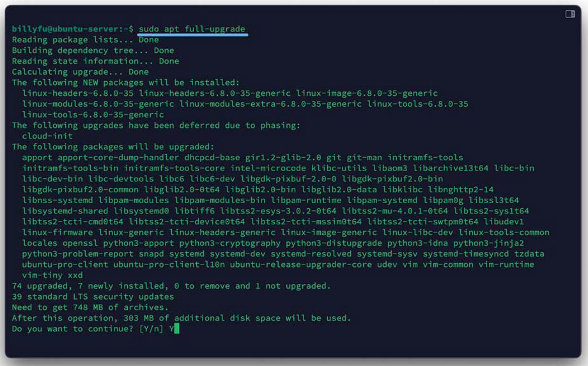Click the '303 MB' disk space text
This screenshot has width=588, height=366.
pos(139,318)
